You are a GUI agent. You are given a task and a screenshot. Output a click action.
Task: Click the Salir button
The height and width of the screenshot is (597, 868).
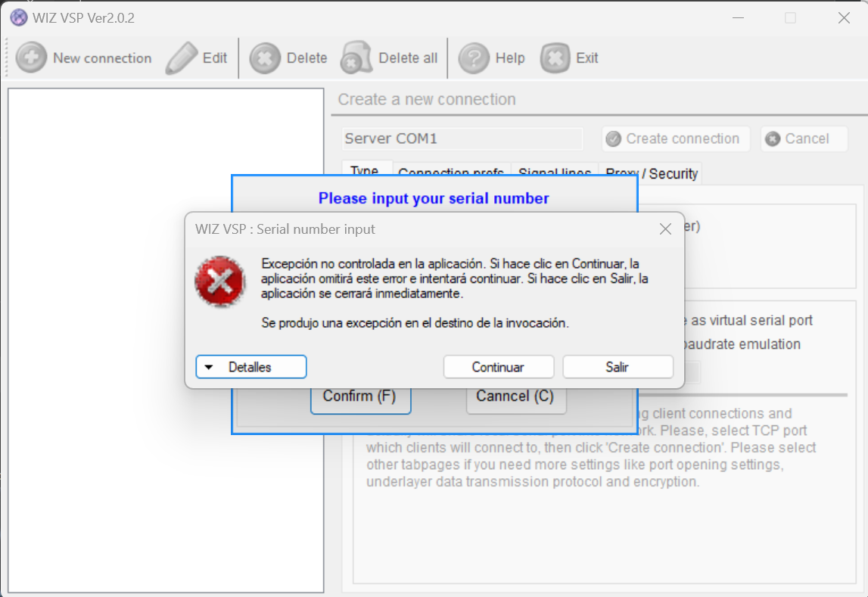(x=618, y=367)
